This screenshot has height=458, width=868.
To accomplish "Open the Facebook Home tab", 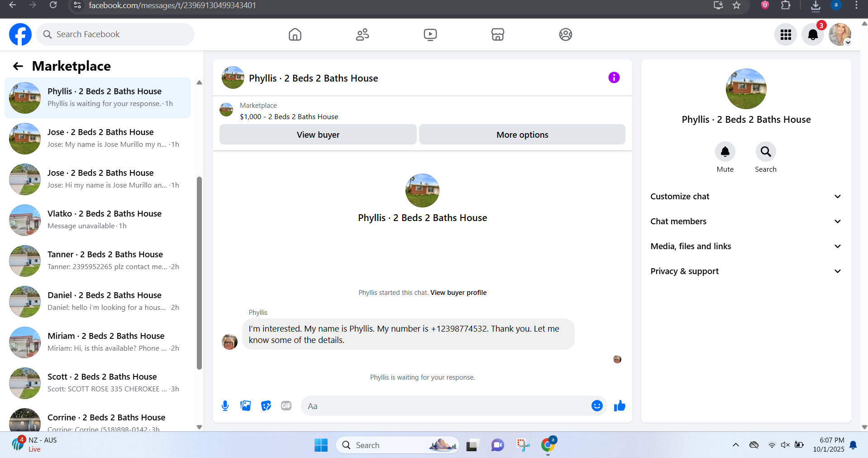I will coord(295,34).
